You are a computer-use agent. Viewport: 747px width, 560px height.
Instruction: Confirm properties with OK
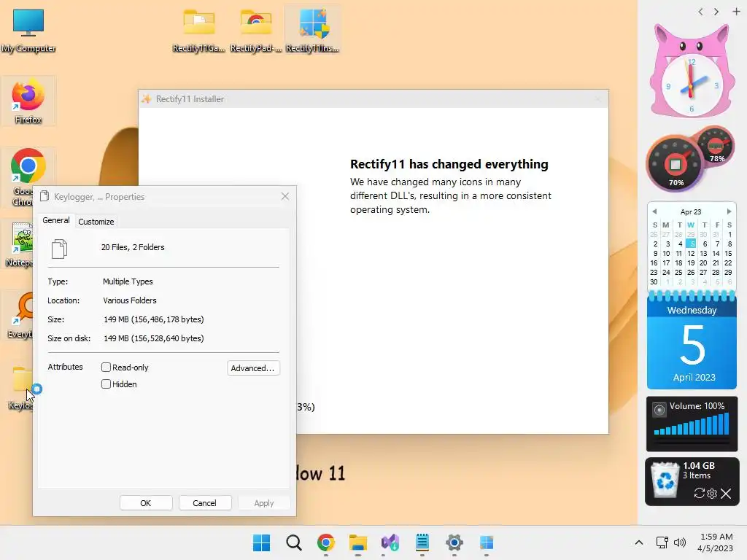[146, 503]
